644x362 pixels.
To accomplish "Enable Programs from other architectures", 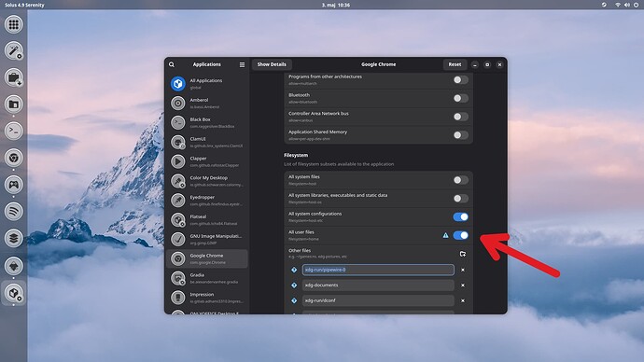I will pyautogui.click(x=460, y=80).
